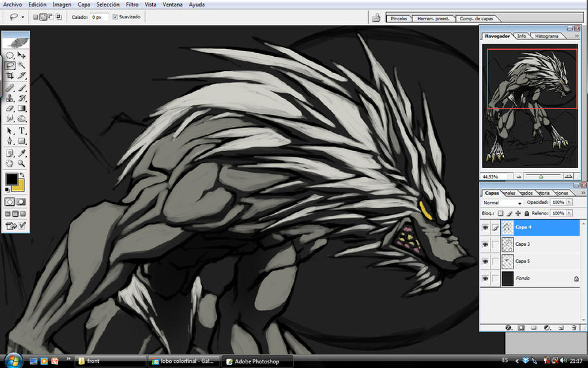
Task: Click the Create new layer icon
Action: click(x=561, y=327)
